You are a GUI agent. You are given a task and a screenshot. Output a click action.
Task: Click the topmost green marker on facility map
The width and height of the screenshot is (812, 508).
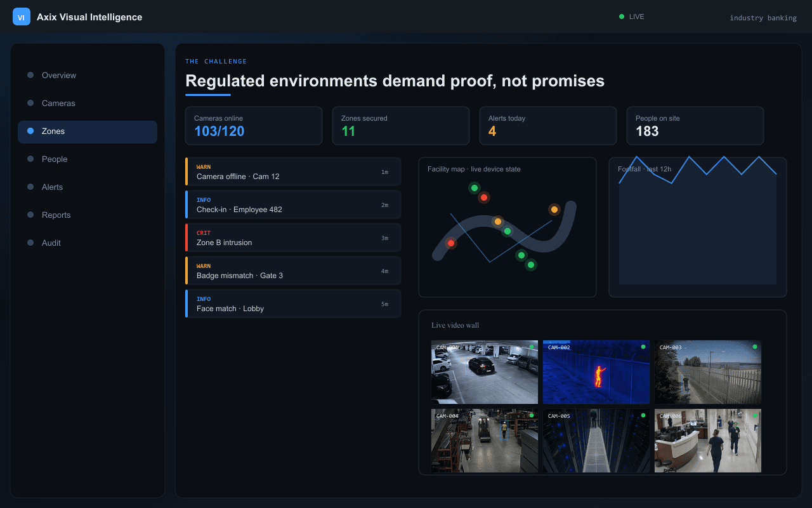click(x=474, y=188)
